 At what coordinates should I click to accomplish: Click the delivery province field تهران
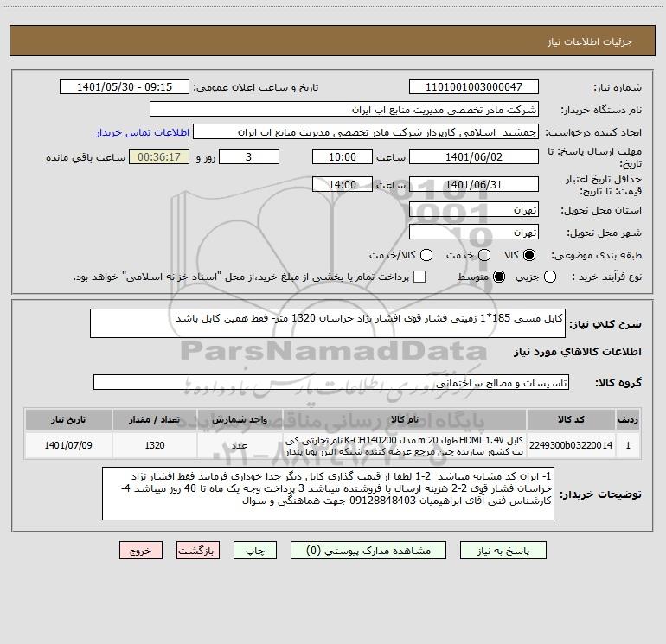tap(474, 209)
